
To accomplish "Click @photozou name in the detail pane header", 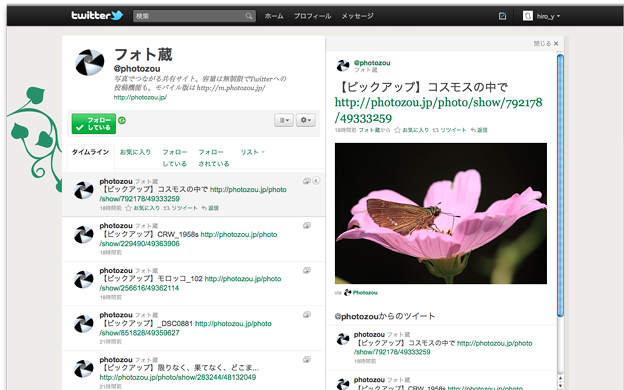I will click(372, 63).
